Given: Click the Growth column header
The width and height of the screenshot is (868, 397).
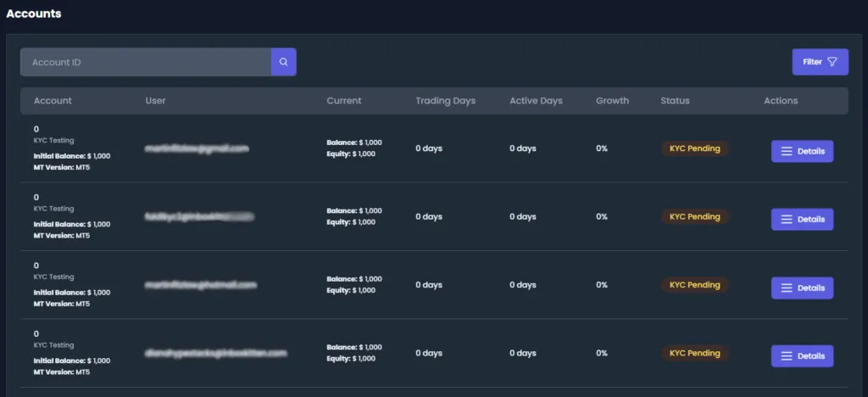Looking at the screenshot, I should 612,101.
